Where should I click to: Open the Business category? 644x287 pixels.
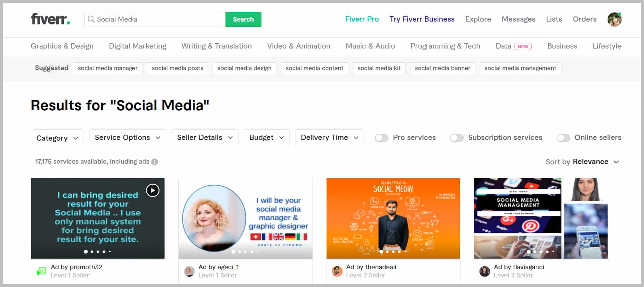562,46
